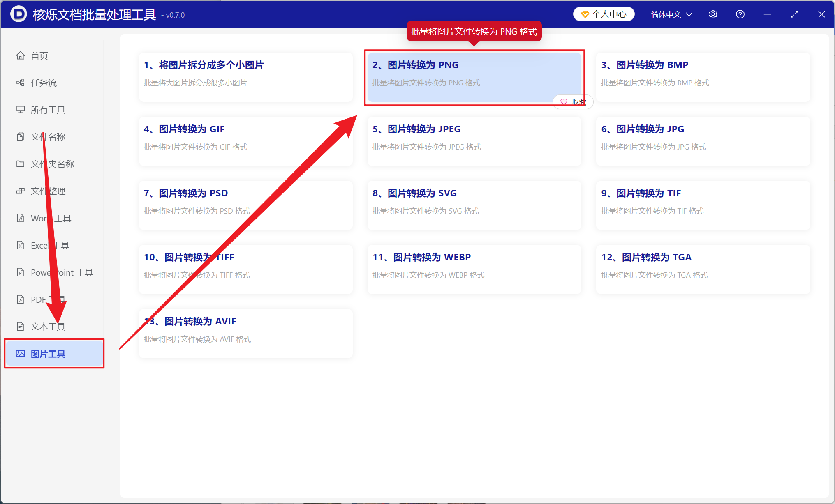The height and width of the screenshot is (504, 835).
Task: Open 图片转换为 AVIF tool card
Action: tap(245, 334)
